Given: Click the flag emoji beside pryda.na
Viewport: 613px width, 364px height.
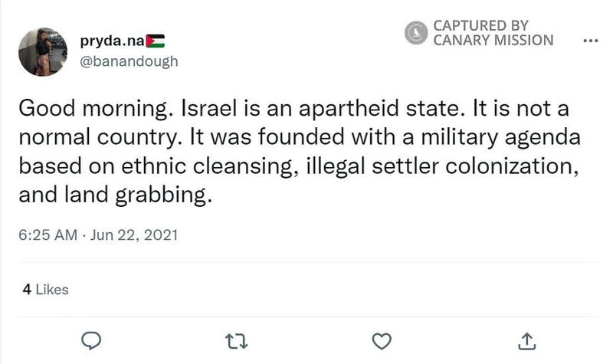Looking at the screenshot, I should pos(156,41).
